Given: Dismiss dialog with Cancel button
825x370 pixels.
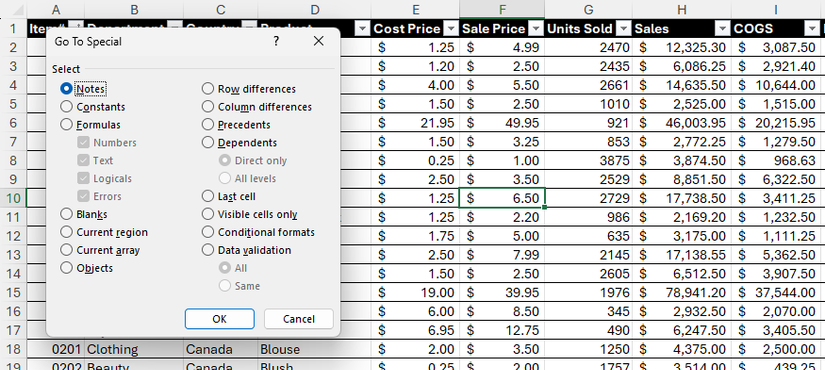Looking at the screenshot, I should tap(298, 318).
